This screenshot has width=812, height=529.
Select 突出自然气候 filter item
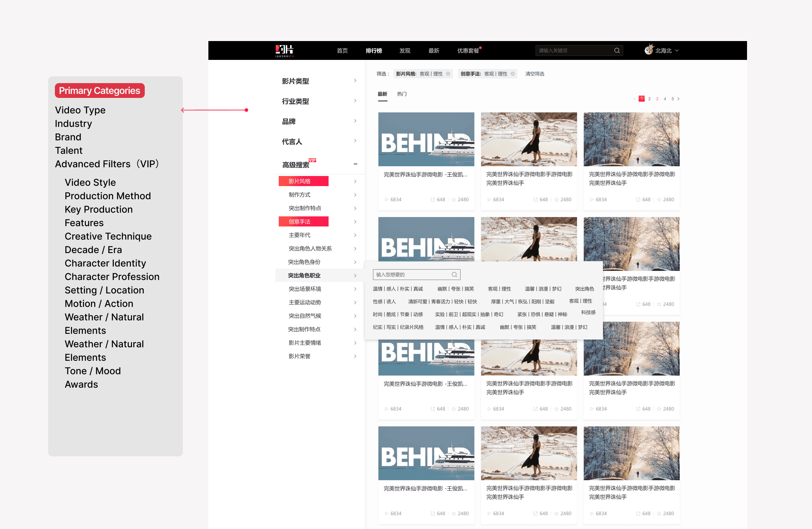pyautogui.click(x=305, y=316)
